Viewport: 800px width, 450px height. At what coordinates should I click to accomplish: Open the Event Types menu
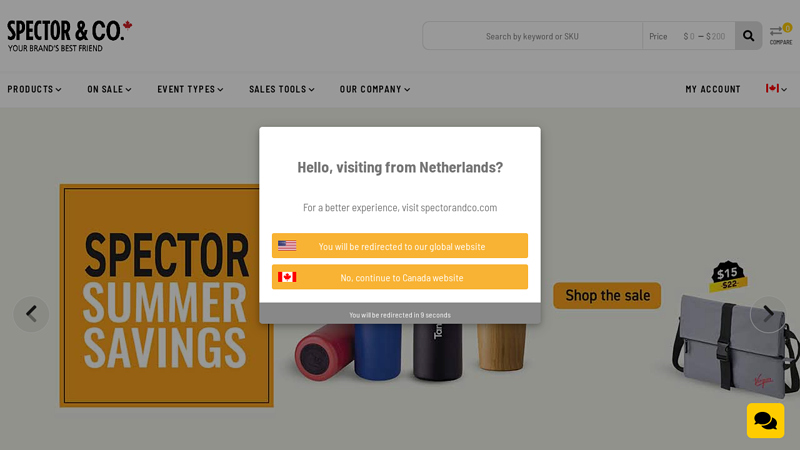pos(190,89)
